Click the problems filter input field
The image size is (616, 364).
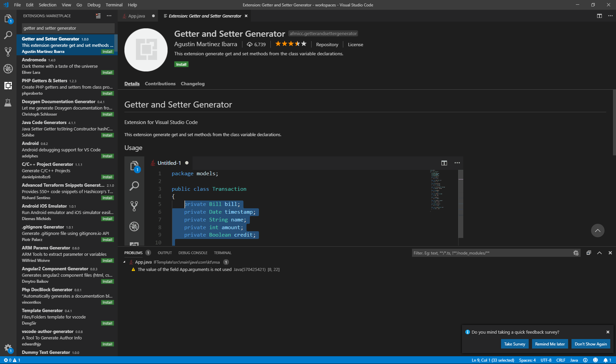tap(492, 253)
